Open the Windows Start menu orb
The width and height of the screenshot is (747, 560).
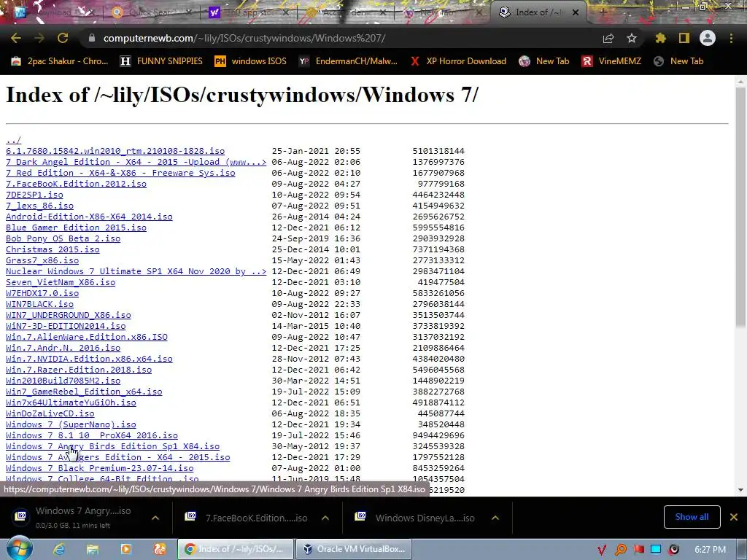tap(19, 548)
